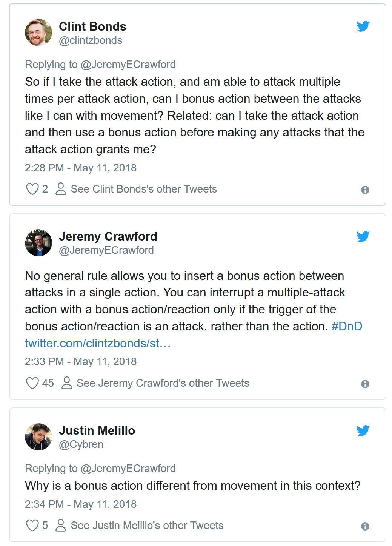Like Clint Bonds's tweet with the heart icon
392x546 pixels.
point(32,189)
